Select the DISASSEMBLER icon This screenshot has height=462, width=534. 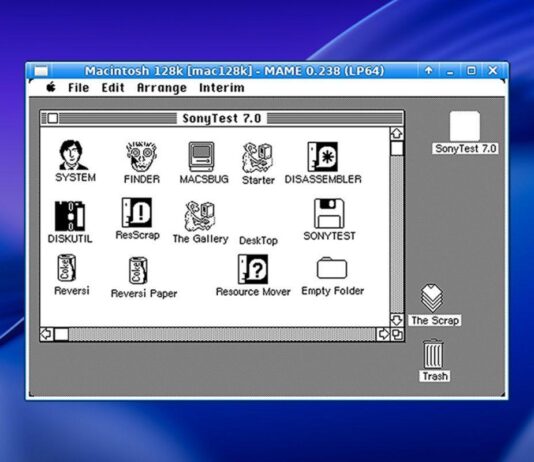[323, 157]
